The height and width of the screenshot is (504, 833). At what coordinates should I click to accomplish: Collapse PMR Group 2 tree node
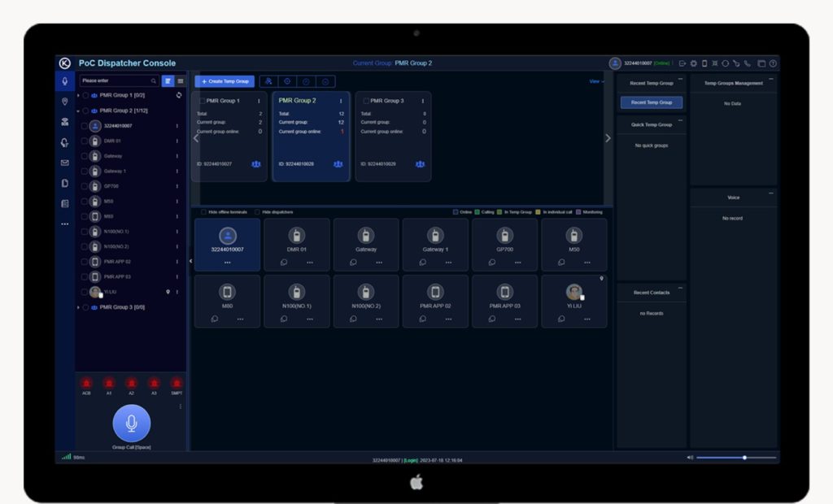(78, 111)
